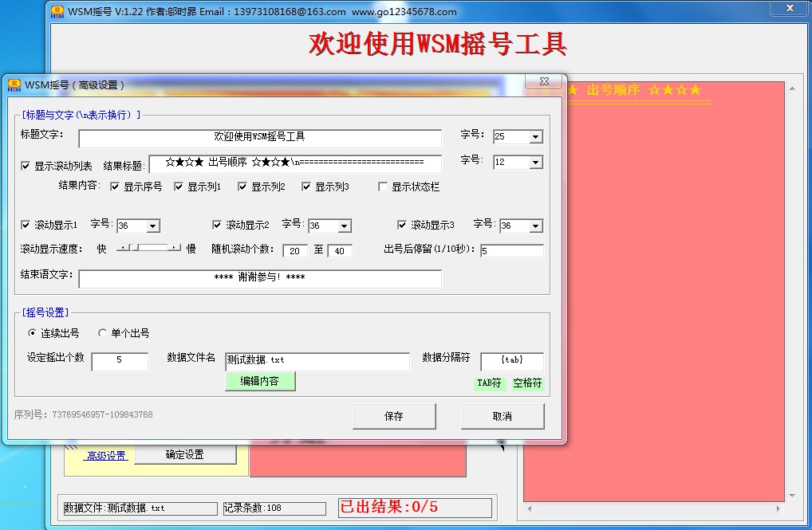Click the WSM app icon in main window
This screenshot has width=812, height=530.
(x=57, y=11)
